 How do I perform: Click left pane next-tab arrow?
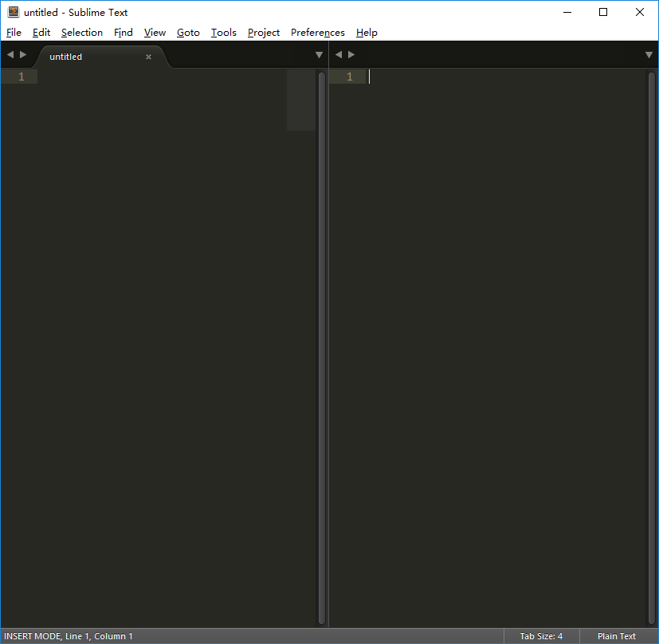23,55
